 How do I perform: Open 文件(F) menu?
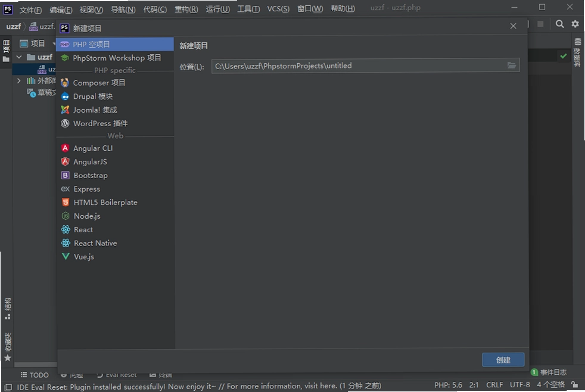tap(30, 10)
